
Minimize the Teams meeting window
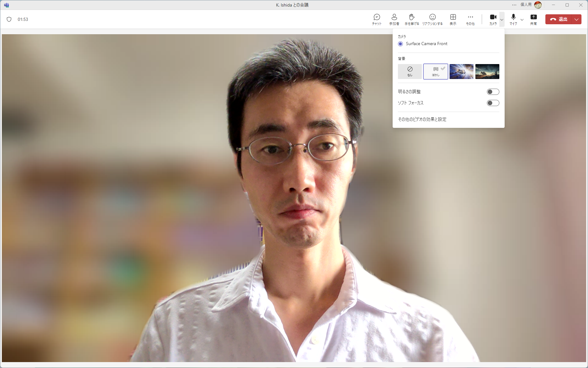553,5
